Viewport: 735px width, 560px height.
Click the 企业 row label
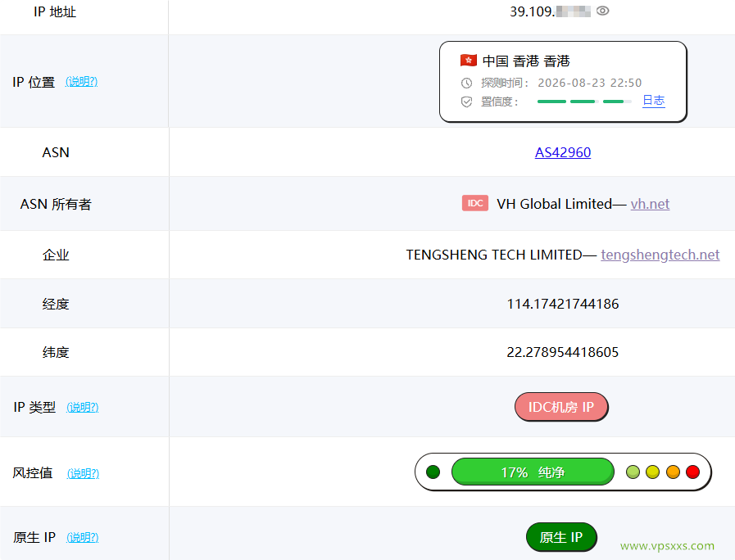tap(56, 255)
